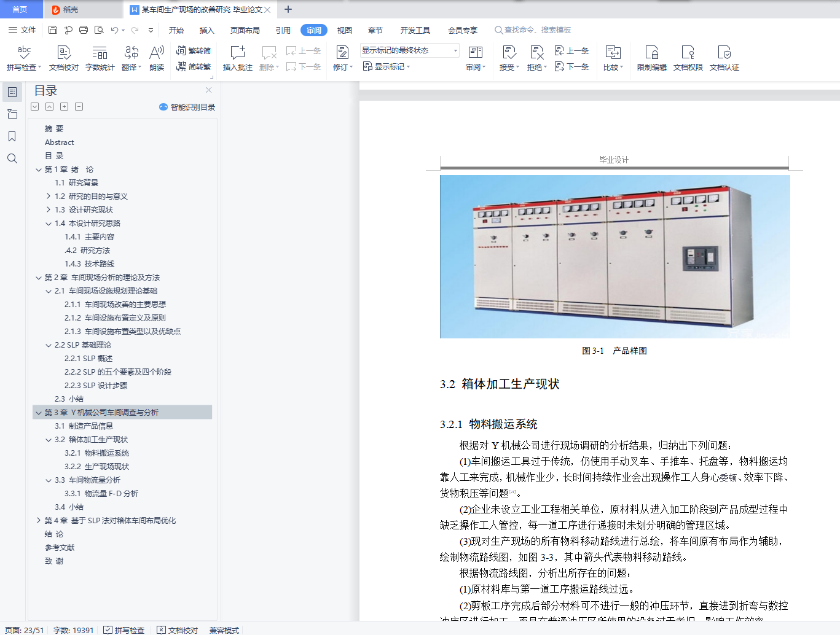Image resolution: width=840 pixels, height=635 pixels.
Task: Click the save icon in quick toolbar
Action: point(53,30)
